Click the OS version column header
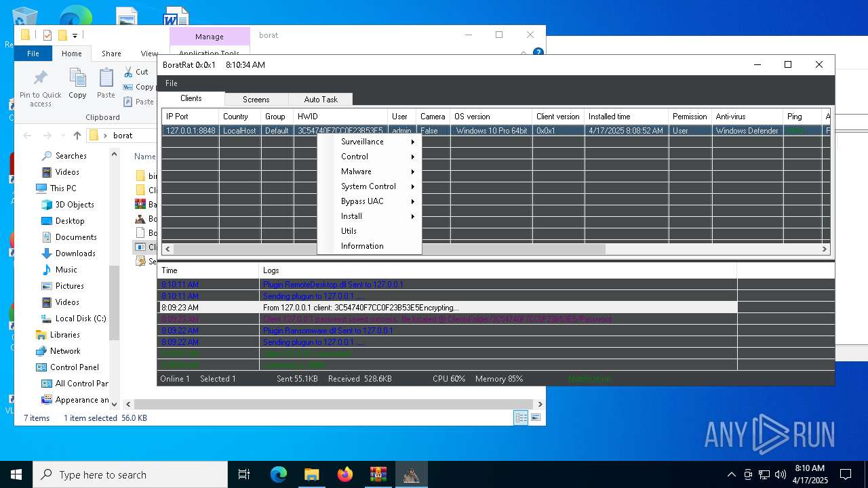Viewport: 868px width, 488px height. [x=491, y=117]
